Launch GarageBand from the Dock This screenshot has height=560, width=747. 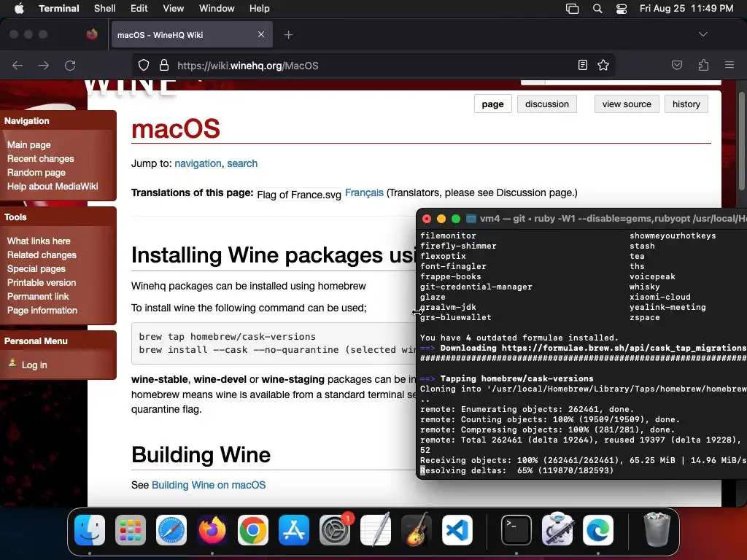point(417,530)
